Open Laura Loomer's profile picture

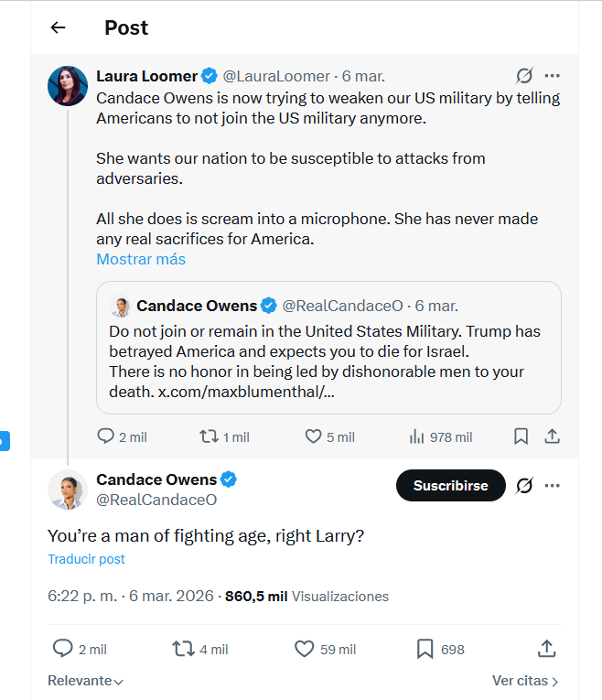point(68,86)
